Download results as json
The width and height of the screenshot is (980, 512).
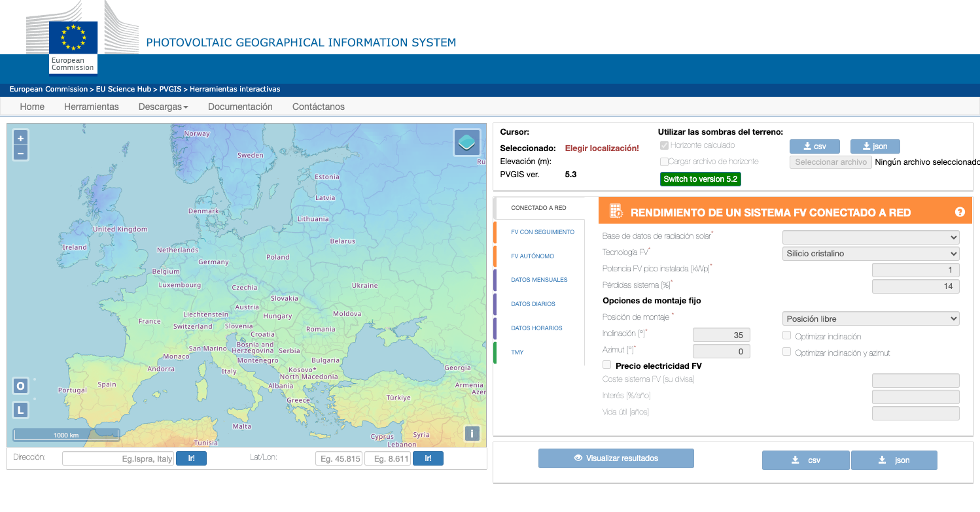pos(894,460)
